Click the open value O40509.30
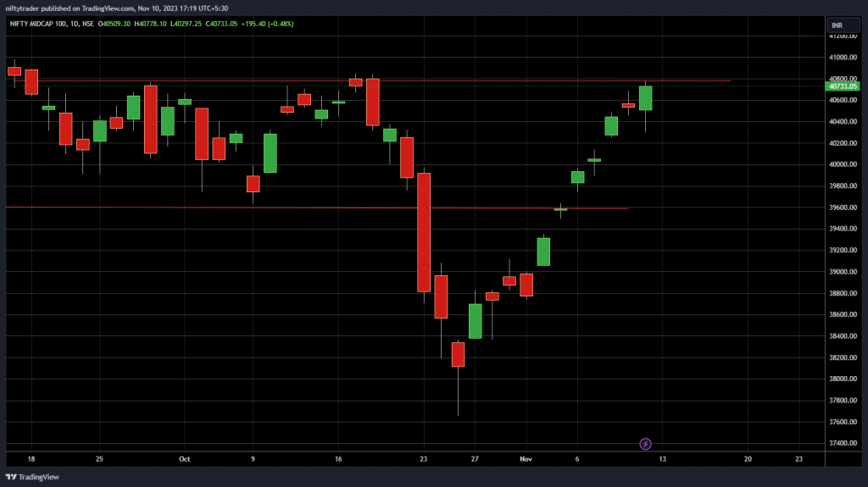 tap(114, 24)
